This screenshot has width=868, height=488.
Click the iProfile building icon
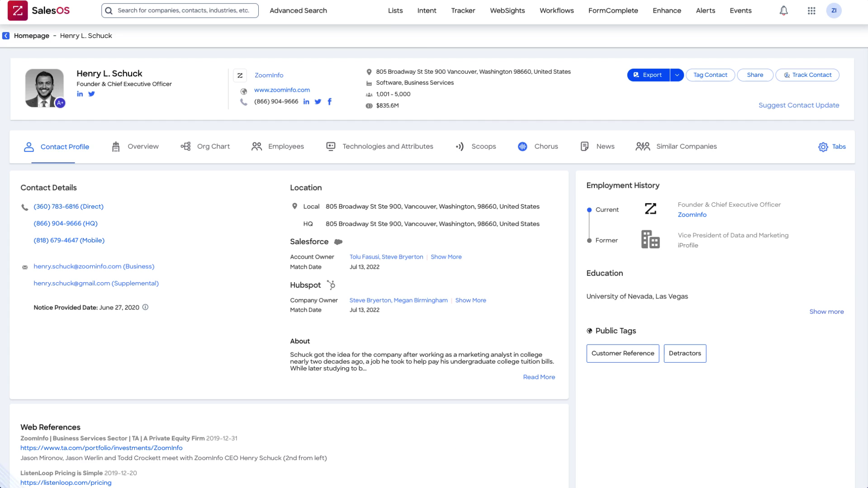click(x=650, y=239)
